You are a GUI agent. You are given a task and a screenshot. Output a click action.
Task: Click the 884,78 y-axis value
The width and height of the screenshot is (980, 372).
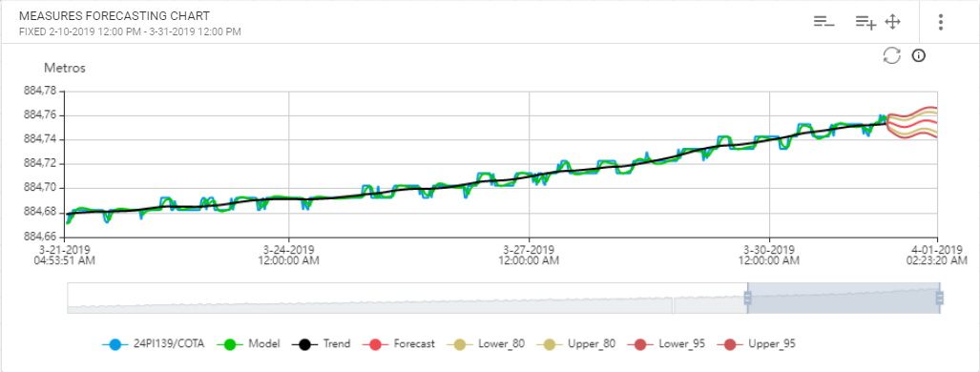(39, 92)
